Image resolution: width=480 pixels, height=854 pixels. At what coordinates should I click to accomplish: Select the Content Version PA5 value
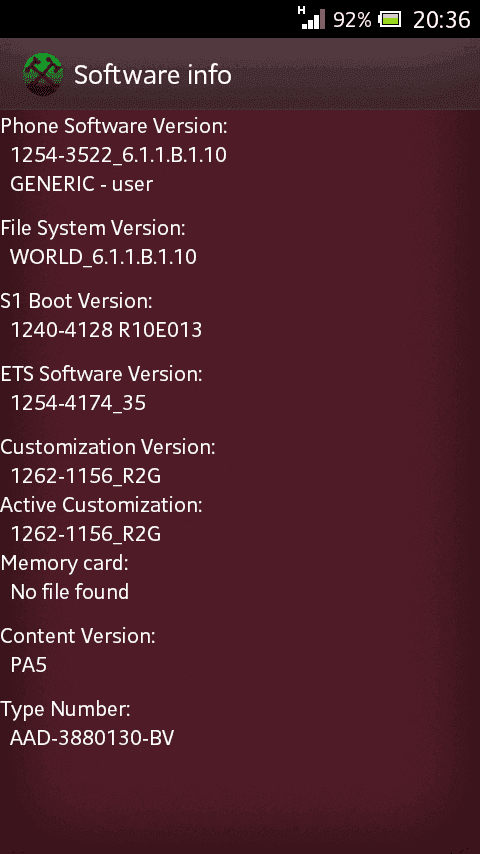[x=29, y=665]
